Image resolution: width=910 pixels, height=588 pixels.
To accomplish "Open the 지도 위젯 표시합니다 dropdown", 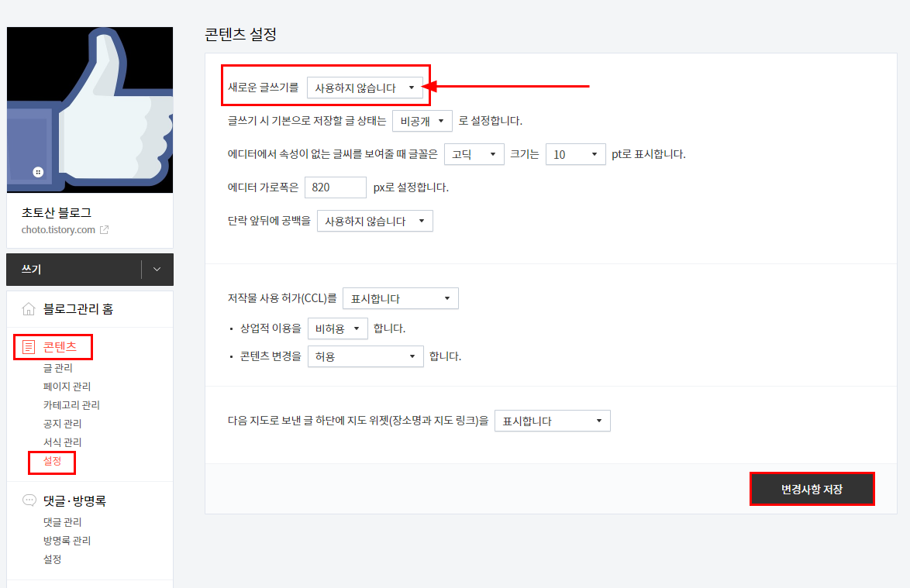I will click(x=552, y=421).
